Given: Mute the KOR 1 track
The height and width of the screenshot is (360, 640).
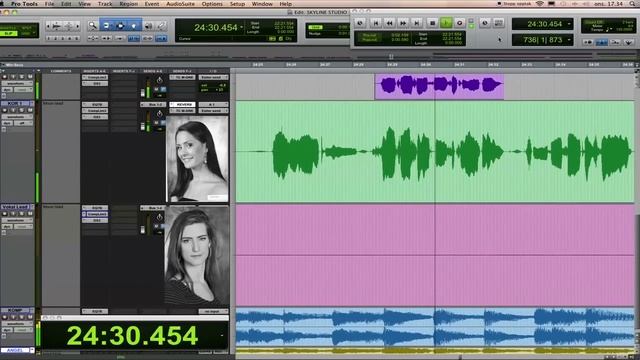Looking at the screenshot, I should click(x=30, y=110).
